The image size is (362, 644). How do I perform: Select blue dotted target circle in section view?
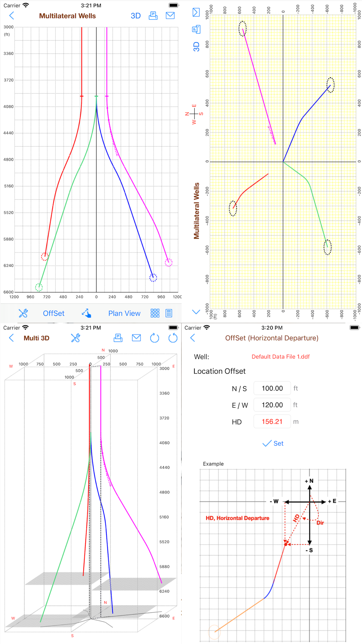(x=153, y=278)
